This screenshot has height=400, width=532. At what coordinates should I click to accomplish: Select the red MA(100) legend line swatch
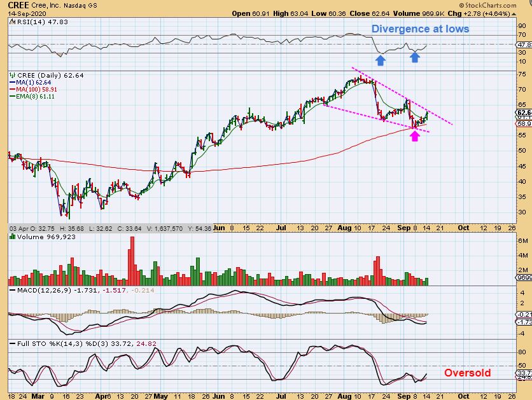click(x=13, y=90)
